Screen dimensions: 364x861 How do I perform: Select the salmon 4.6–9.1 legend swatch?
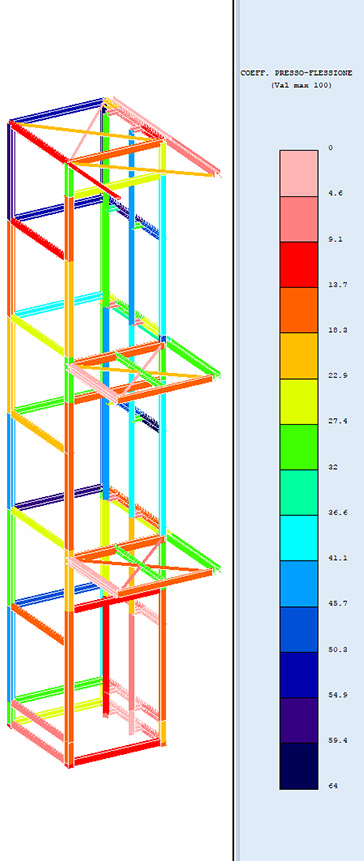click(299, 219)
